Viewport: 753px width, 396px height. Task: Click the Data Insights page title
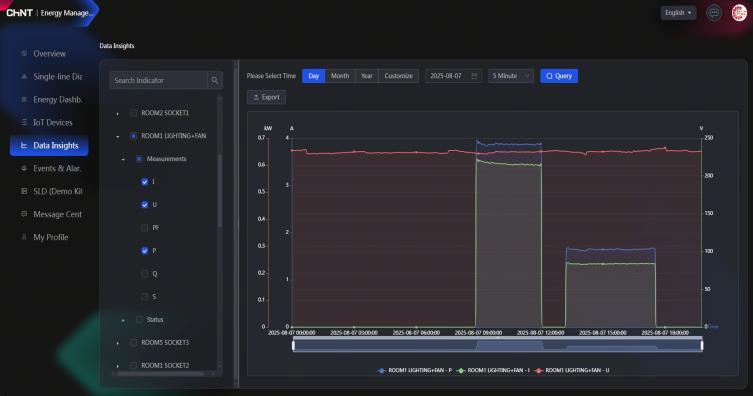pos(117,46)
